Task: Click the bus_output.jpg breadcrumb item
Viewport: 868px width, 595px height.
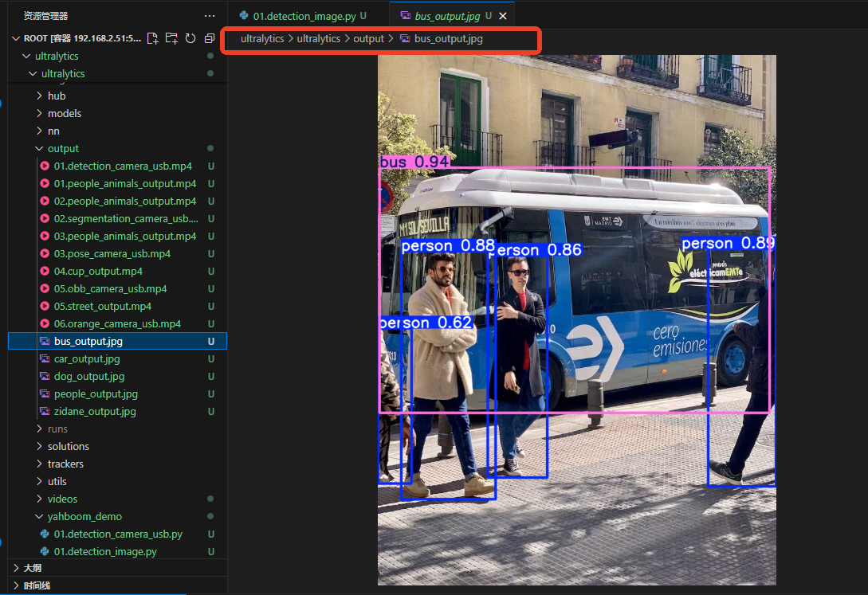Action: click(x=442, y=39)
